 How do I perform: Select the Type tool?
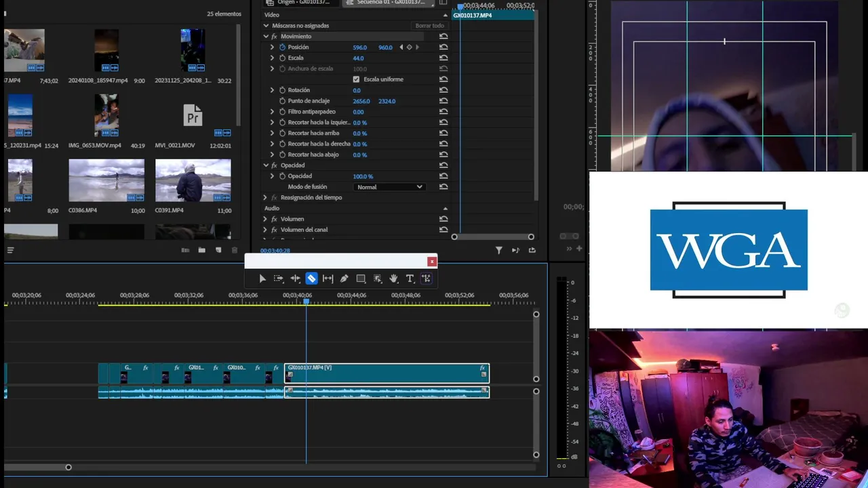tap(410, 279)
